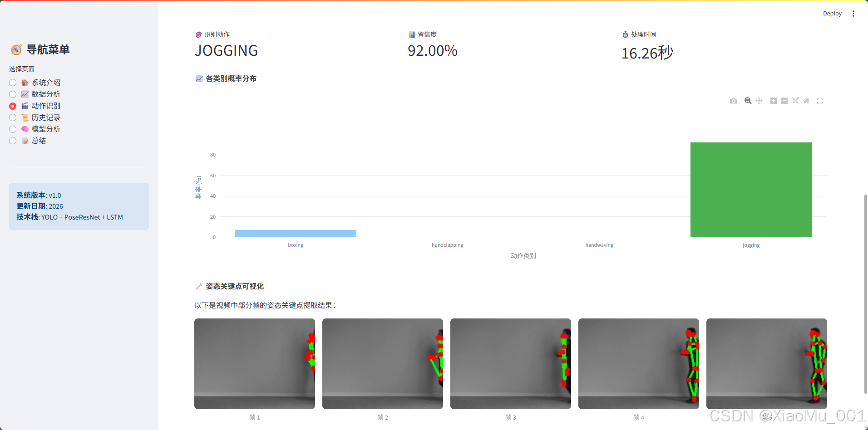Select the 模型分析 page radio button
This screenshot has width=868, height=430.
coord(13,129)
